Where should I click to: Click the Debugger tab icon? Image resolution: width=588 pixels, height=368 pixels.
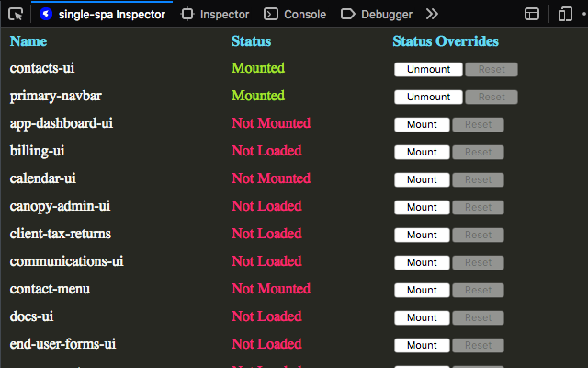(x=348, y=15)
